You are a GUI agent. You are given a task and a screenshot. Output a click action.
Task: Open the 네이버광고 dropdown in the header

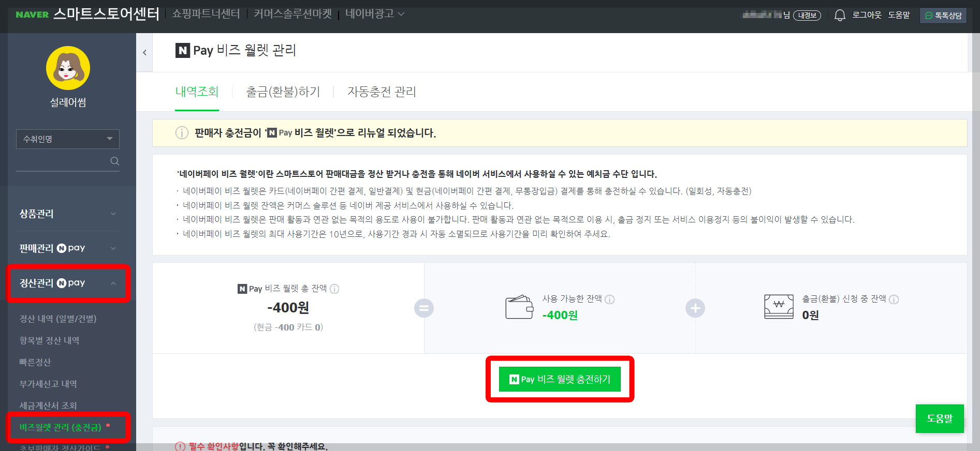tap(375, 14)
